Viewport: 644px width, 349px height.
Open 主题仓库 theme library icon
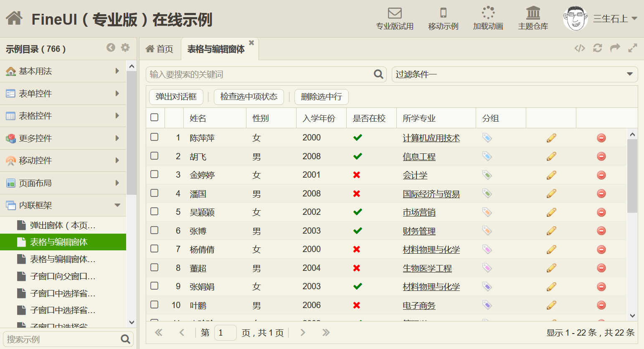(533, 13)
